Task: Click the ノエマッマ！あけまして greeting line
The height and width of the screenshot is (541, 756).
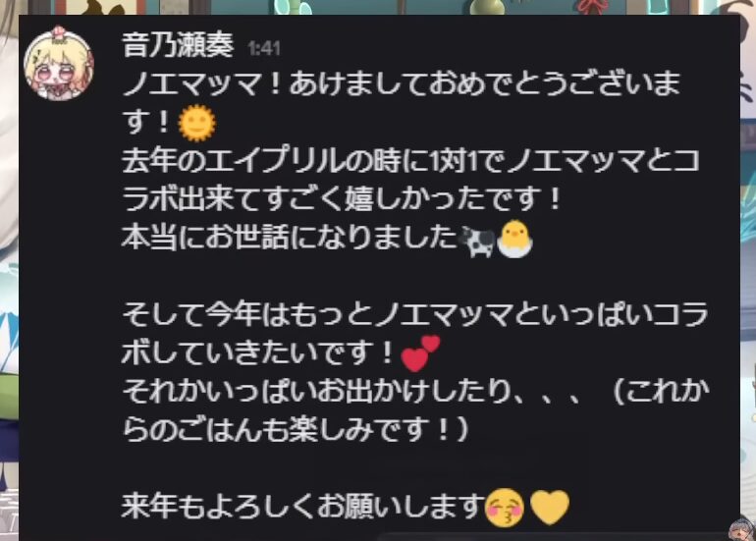Action: 402,83
